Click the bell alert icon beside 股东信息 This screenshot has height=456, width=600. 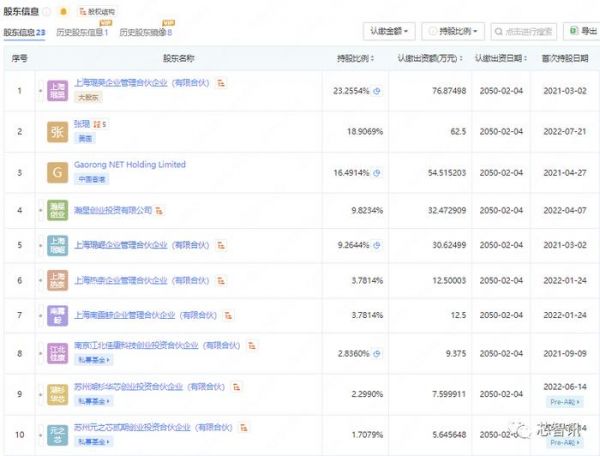[x=64, y=11]
